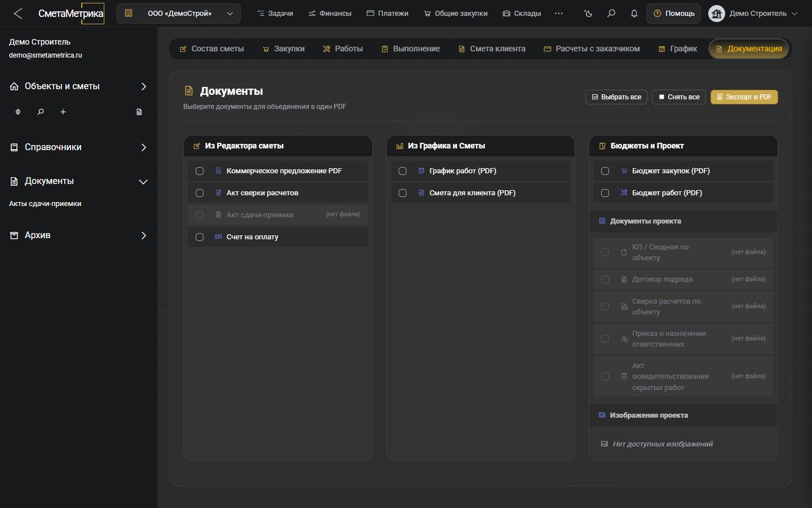Toggle dark mode moon icon

pos(588,14)
